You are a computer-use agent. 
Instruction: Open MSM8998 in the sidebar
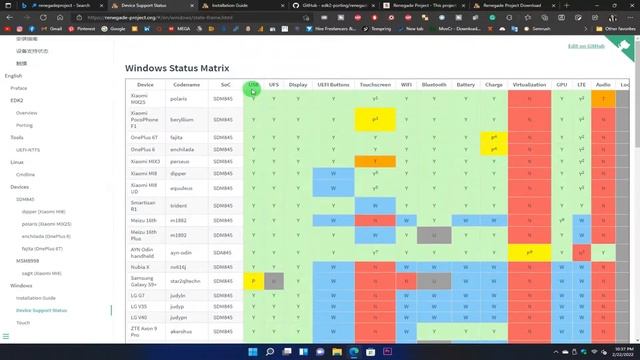[x=27, y=261]
